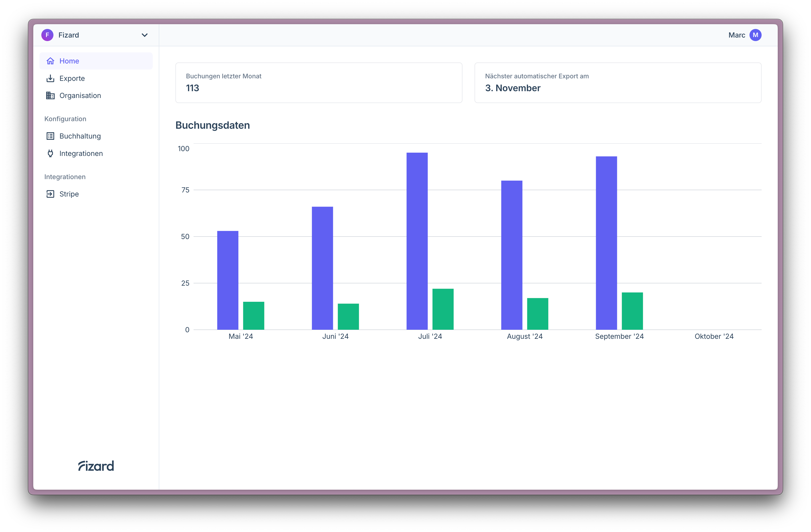Click the purple Juli '24 bar

tap(417, 241)
